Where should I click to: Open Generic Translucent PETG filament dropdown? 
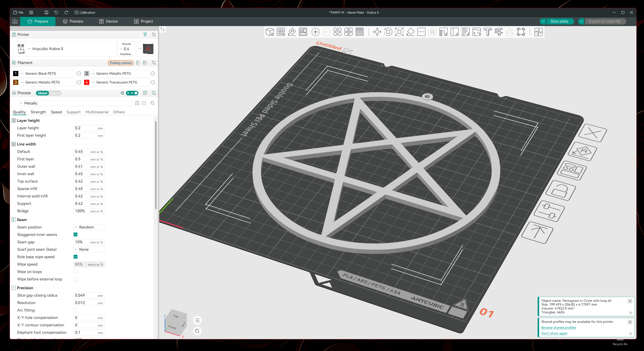[120, 82]
